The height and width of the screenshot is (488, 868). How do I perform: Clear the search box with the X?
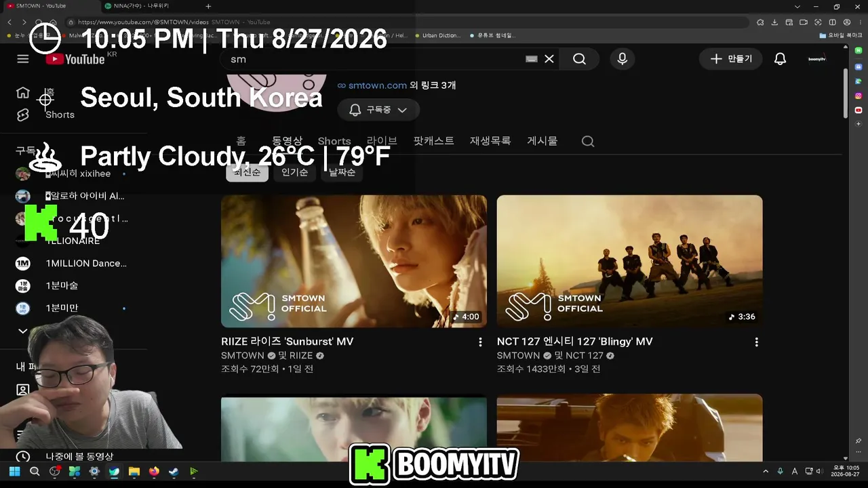point(549,59)
